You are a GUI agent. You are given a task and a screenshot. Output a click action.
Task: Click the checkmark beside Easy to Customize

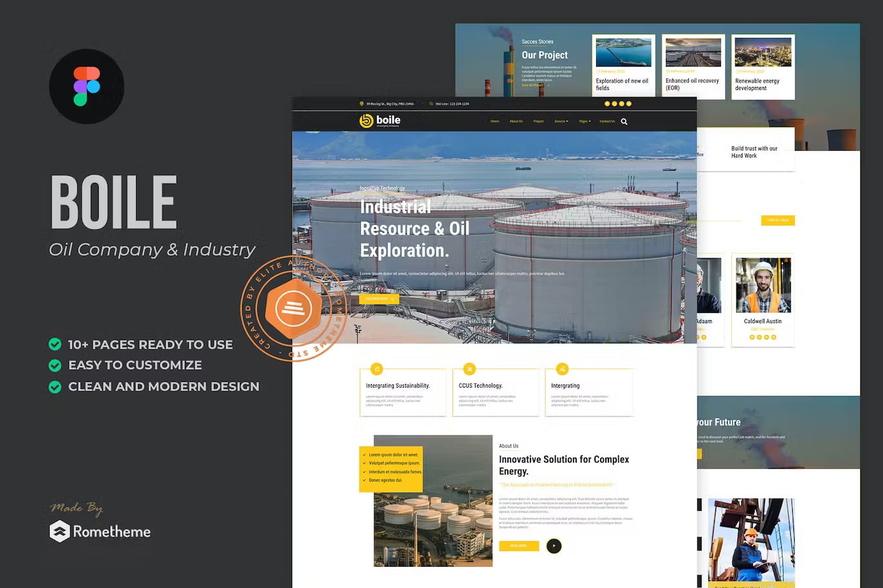click(x=55, y=365)
